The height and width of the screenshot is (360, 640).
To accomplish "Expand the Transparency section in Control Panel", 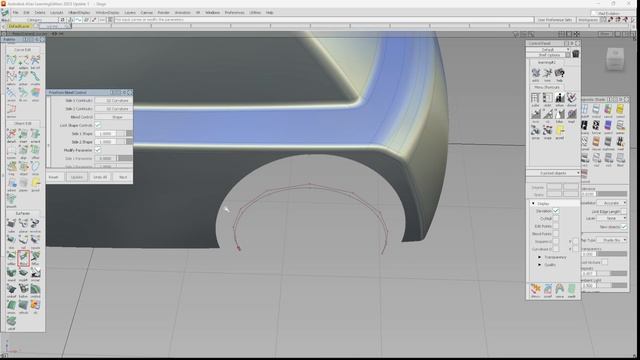I will tap(539, 257).
